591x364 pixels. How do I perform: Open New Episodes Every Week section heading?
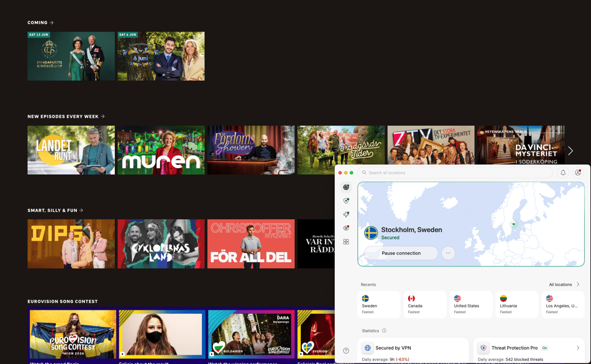66,117
